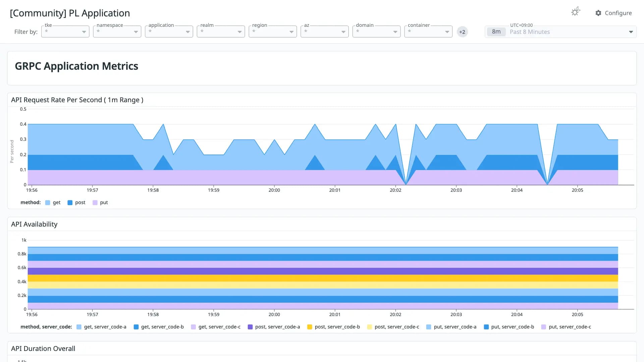Toggle the post method legend swatch

[x=70, y=202]
